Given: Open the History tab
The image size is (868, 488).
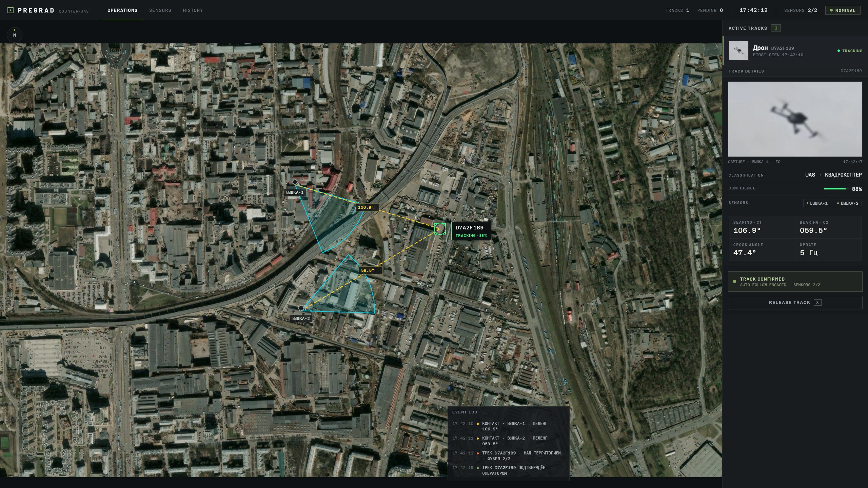Looking at the screenshot, I should (x=193, y=10).
